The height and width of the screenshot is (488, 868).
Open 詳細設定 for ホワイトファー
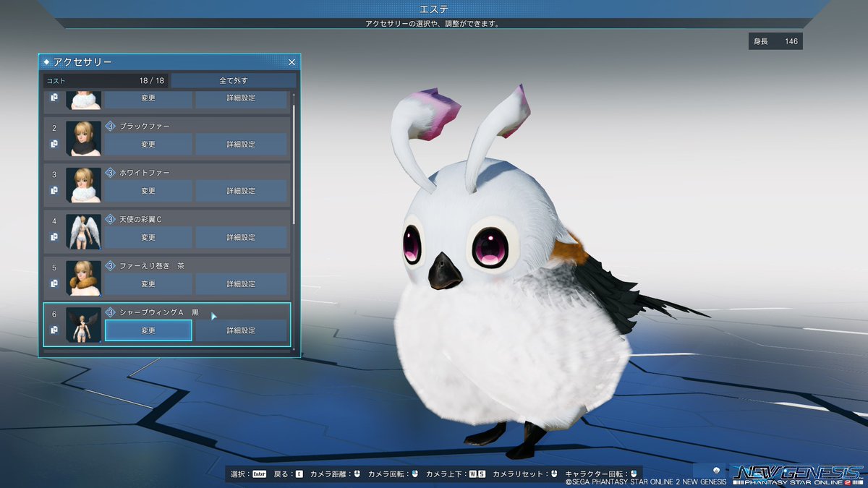point(241,191)
